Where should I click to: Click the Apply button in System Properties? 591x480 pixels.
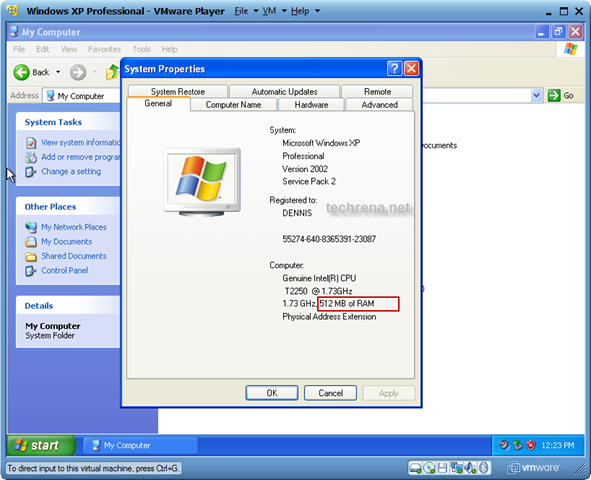coord(389,393)
